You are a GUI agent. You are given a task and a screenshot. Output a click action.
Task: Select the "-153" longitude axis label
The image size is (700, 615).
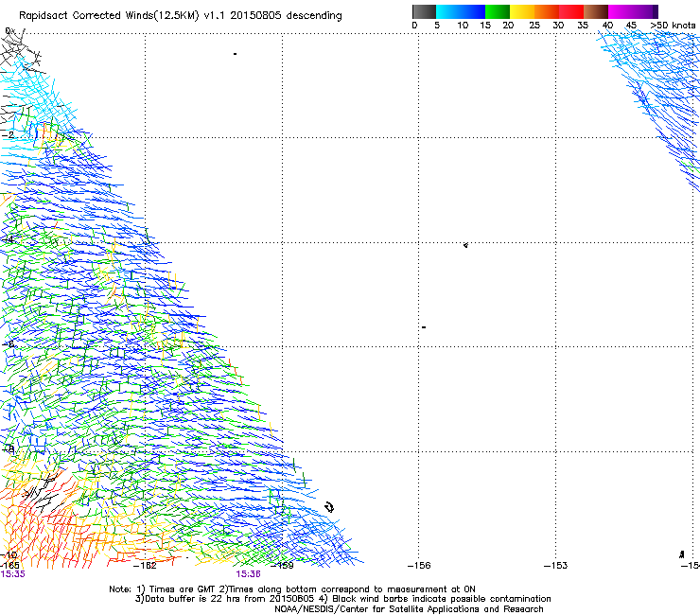555,566
